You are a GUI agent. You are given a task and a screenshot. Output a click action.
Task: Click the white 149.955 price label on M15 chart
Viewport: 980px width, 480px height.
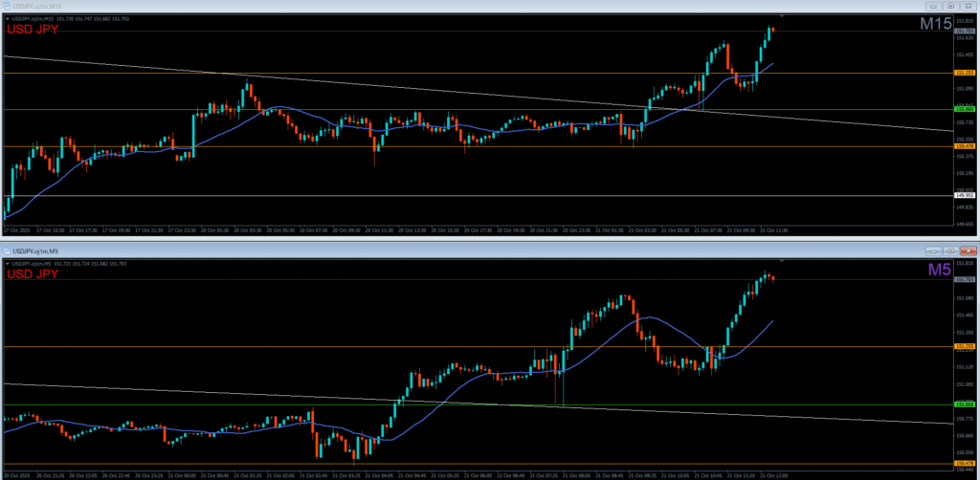click(965, 196)
